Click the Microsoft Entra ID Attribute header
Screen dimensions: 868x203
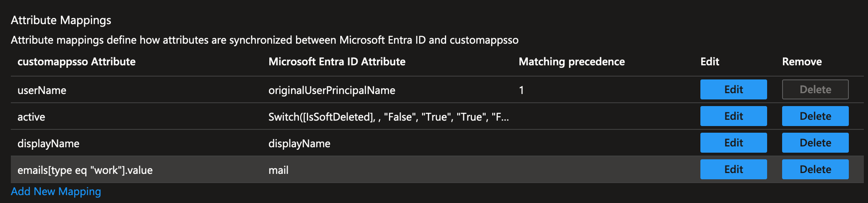[337, 62]
